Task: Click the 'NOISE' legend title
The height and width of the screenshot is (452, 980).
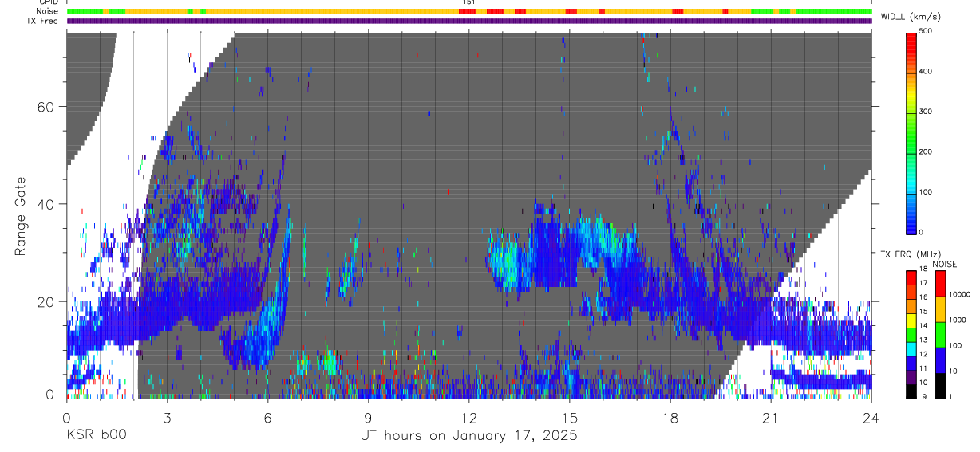Action: coord(944,264)
